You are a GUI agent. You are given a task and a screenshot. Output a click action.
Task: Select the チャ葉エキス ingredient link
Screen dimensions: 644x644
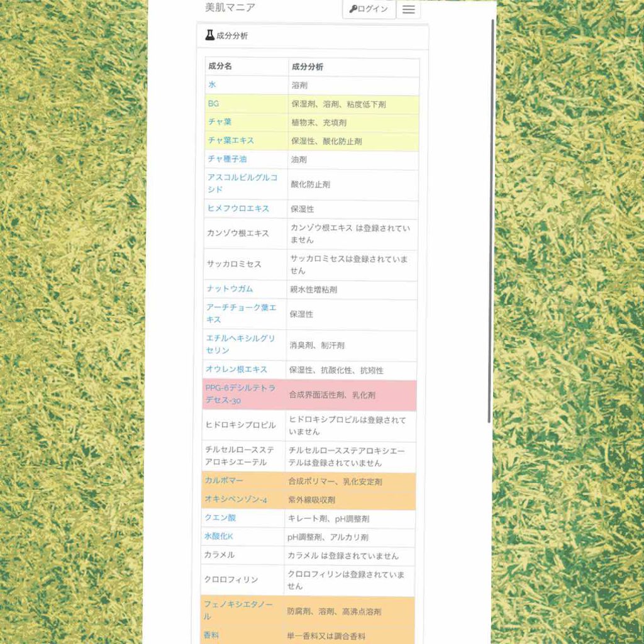(230, 140)
